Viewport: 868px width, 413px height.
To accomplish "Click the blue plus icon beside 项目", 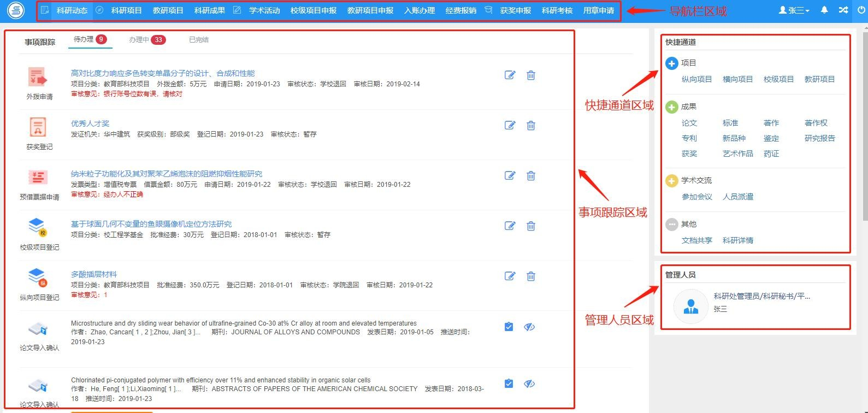I will [x=672, y=63].
